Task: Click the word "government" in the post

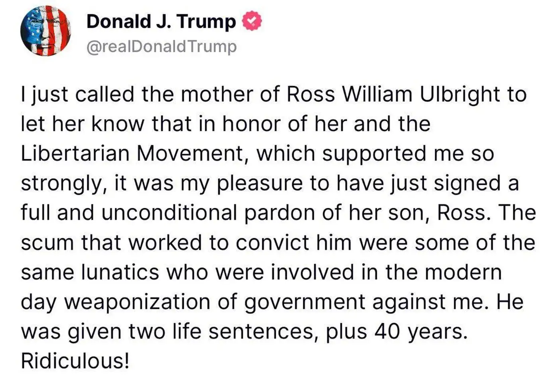Action: tap(304, 302)
